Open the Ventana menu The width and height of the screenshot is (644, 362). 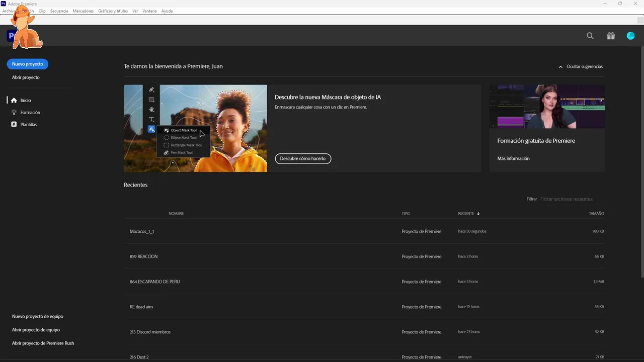pos(149,11)
